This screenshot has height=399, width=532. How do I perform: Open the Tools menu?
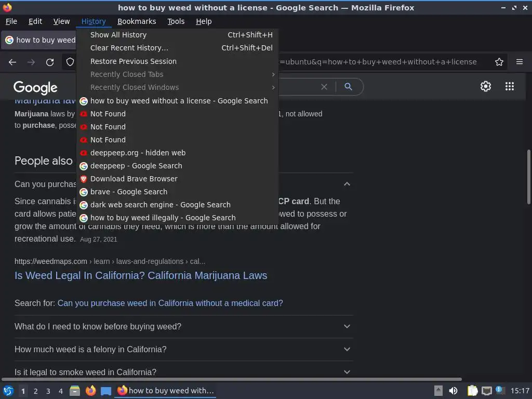pyautogui.click(x=176, y=21)
